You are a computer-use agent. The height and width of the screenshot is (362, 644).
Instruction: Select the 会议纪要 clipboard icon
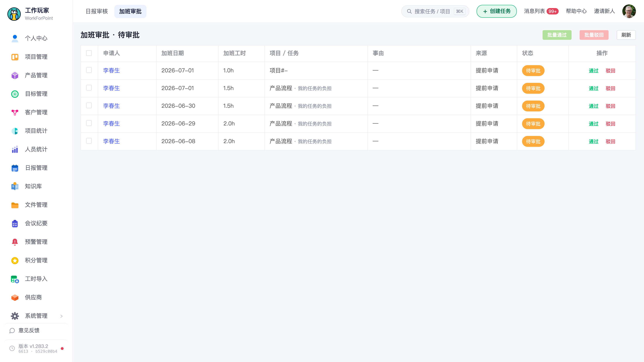point(15,223)
